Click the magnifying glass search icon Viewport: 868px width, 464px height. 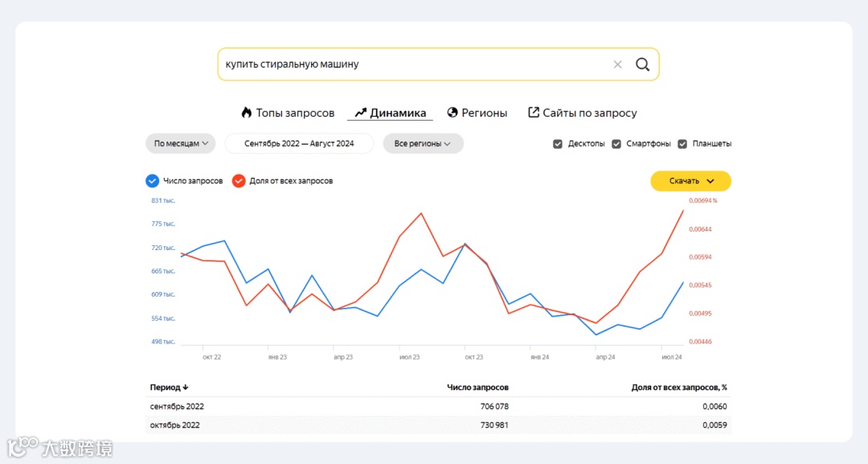(642, 64)
